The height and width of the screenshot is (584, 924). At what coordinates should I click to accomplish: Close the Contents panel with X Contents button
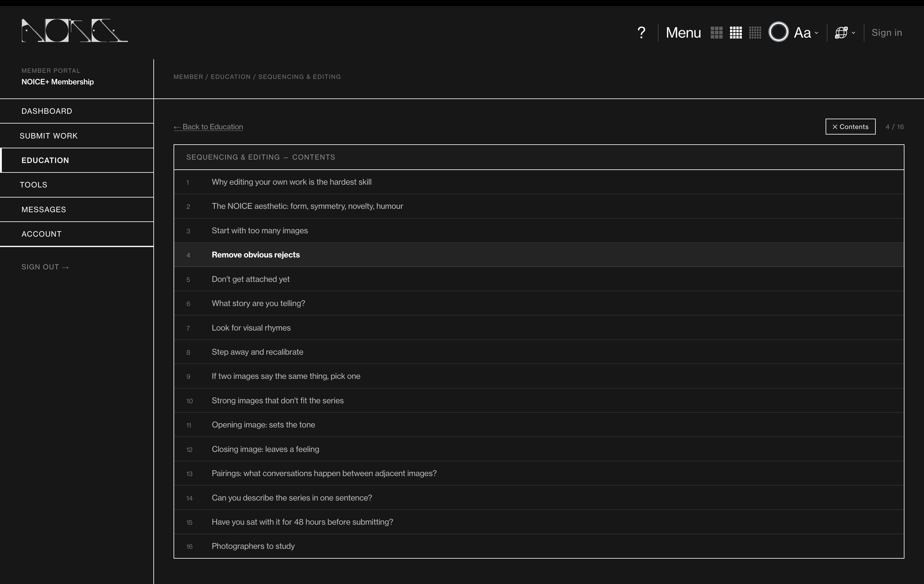click(x=850, y=127)
